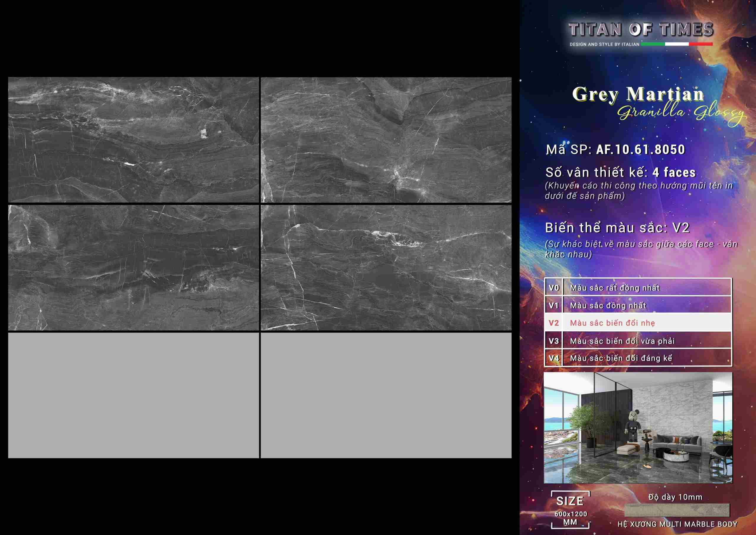Select the middle-left marble tile face

coord(133,268)
